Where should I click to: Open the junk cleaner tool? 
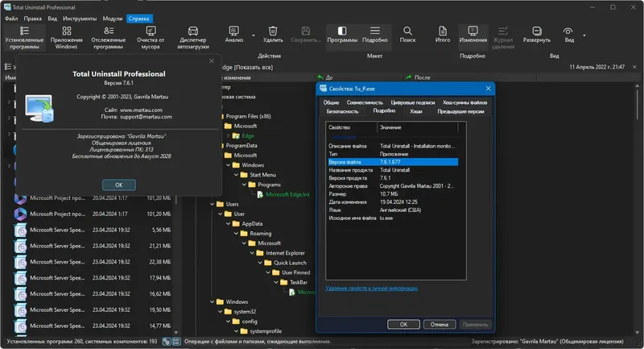coord(151,37)
